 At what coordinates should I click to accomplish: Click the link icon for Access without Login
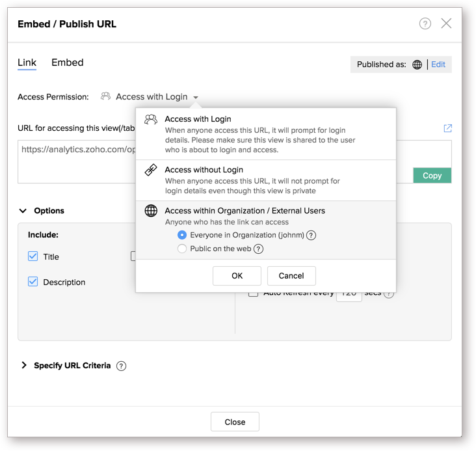tap(151, 171)
